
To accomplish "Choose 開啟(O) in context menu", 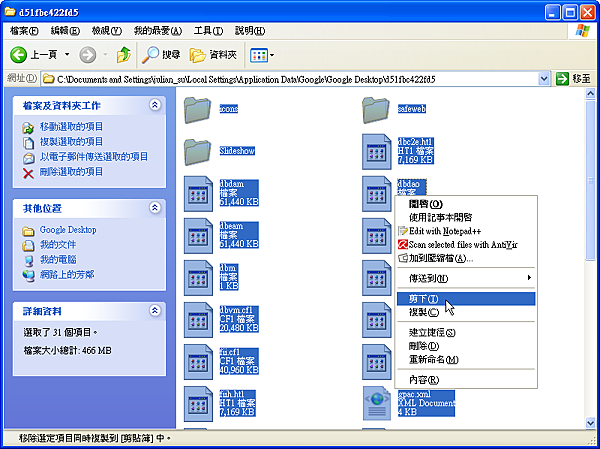I will click(466, 204).
